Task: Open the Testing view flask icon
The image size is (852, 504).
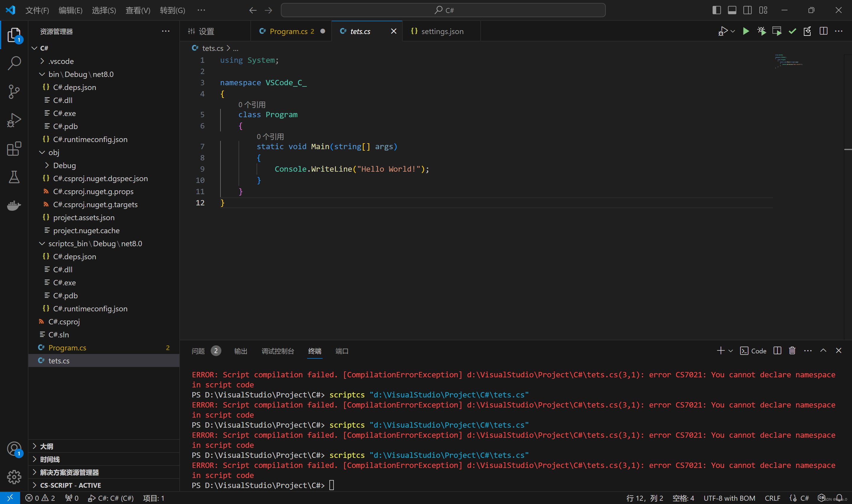Action: coord(14,177)
